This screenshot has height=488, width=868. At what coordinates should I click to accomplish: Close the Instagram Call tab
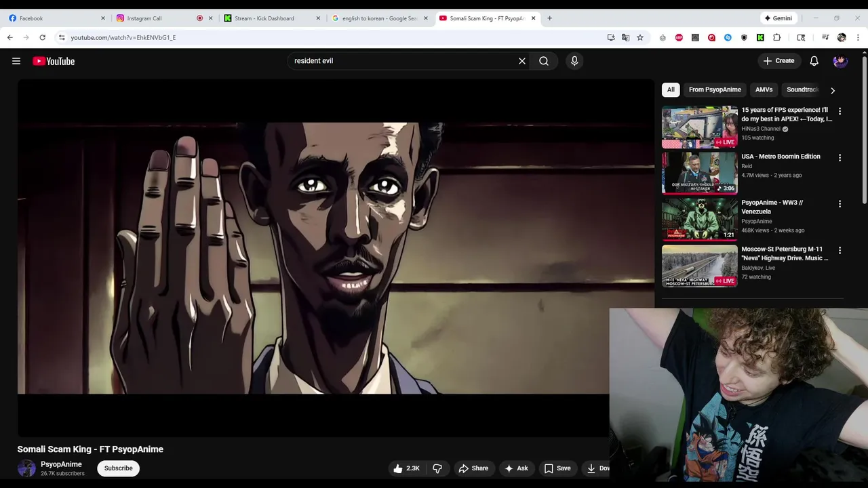tap(210, 18)
